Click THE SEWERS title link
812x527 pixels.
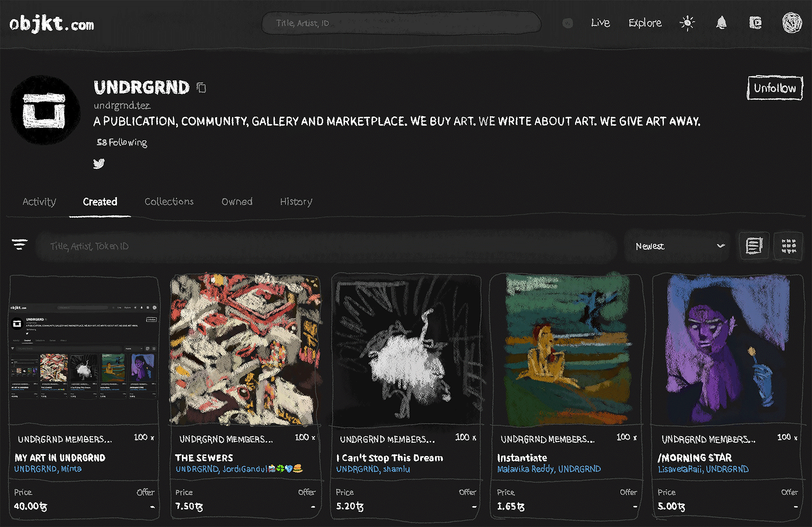(x=204, y=458)
